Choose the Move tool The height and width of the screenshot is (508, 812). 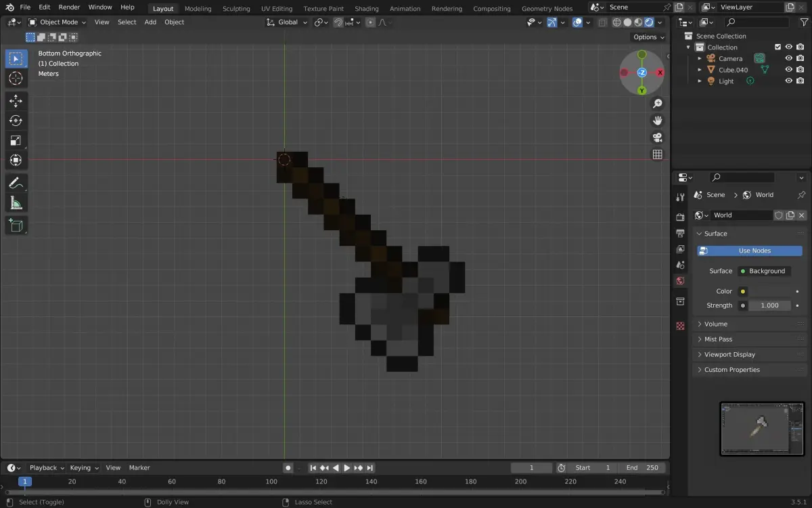pos(16,101)
